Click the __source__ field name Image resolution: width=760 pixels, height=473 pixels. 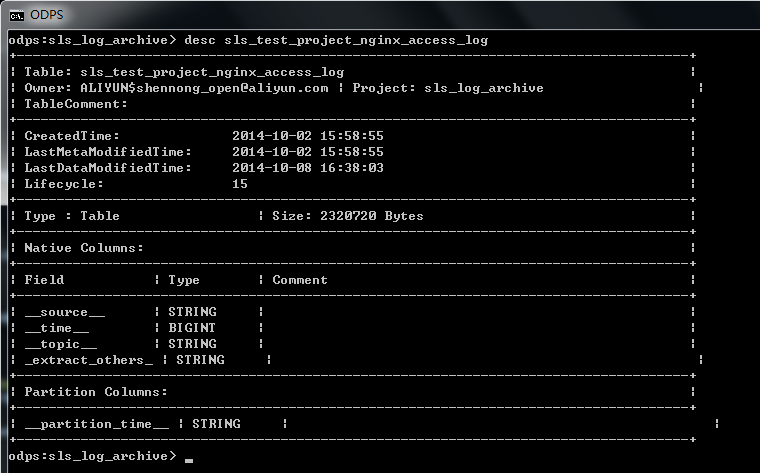(x=64, y=313)
